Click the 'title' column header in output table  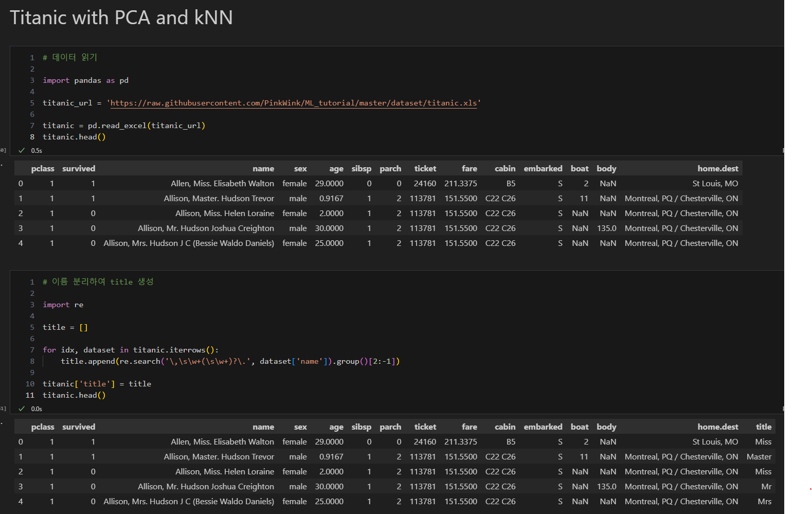click(764, 427)
